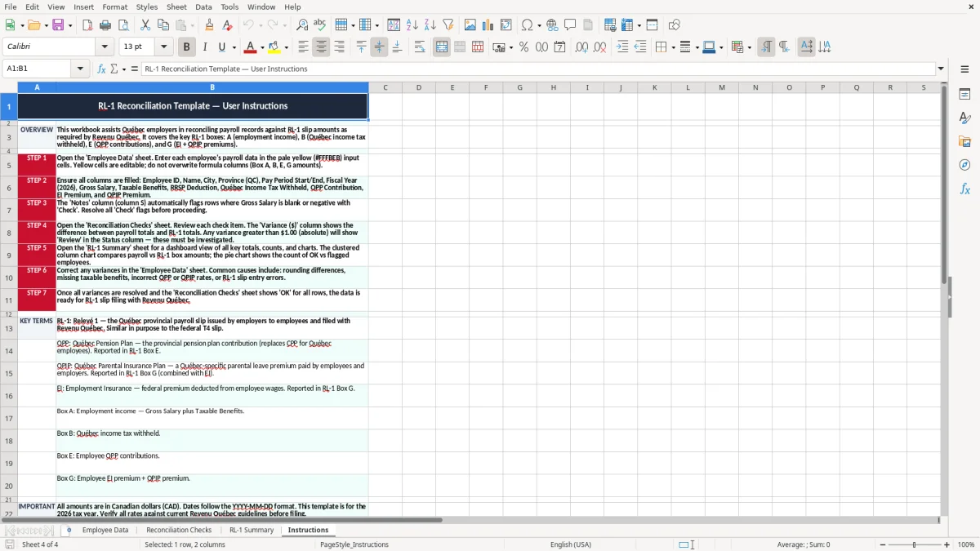Toggle Bold formatting
Screen dimensions: 980x551
(x=186, y=47)
